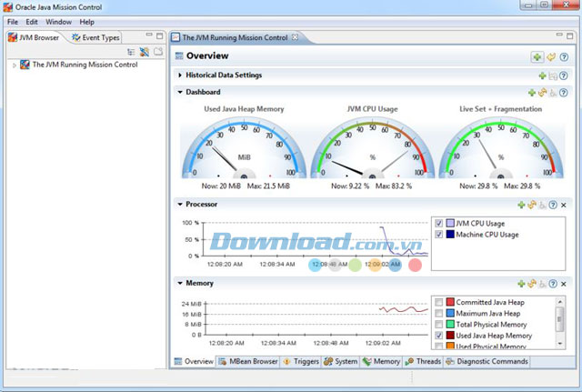Uncheck the JVM CPU Usage checkbox

tap(439, 223)
